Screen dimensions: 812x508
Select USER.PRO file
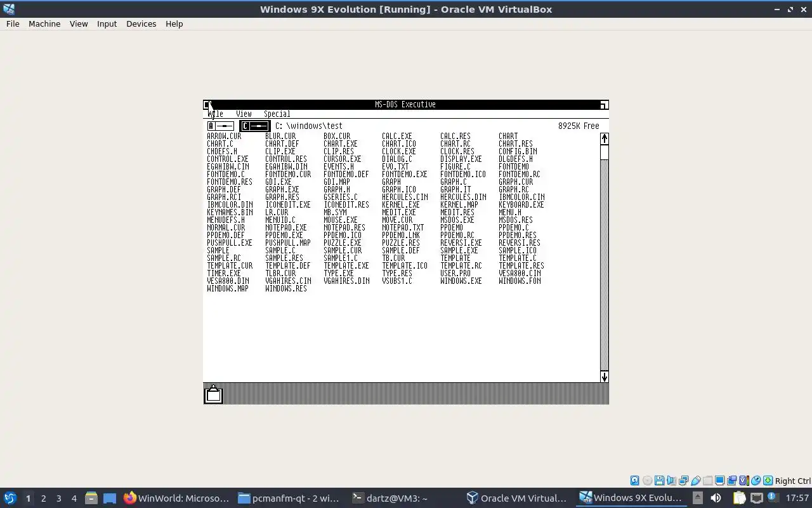(x=455, y=274)
